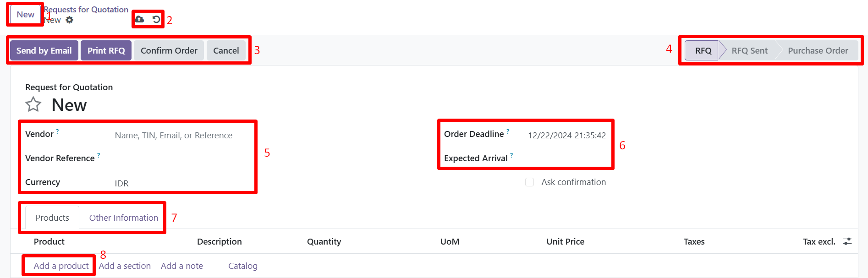Open the Catalog link

242,266
